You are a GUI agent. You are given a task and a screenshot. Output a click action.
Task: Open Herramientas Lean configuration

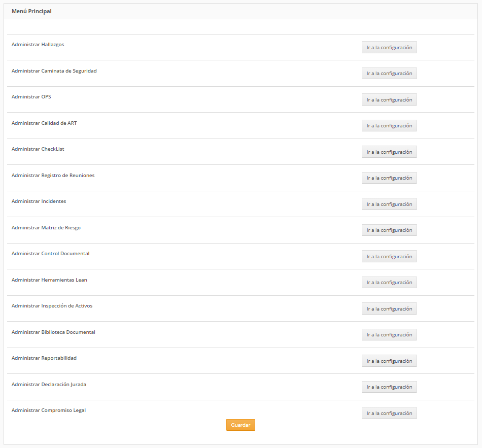click(389, 282)
